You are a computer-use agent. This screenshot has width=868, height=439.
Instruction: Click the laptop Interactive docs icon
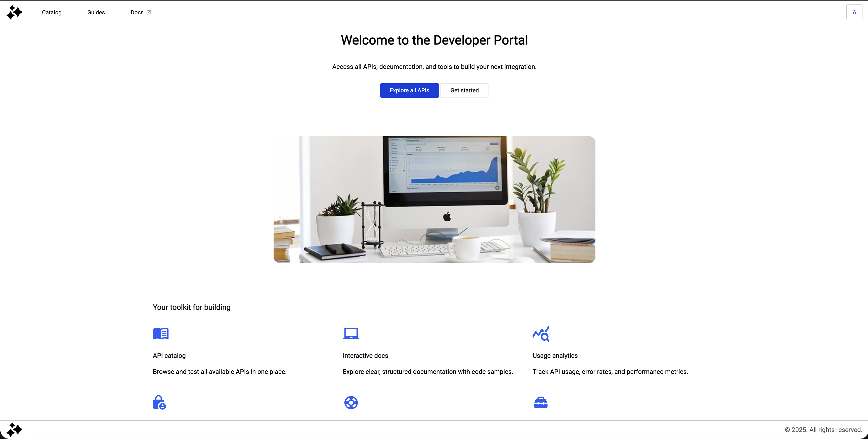[351, 333]
